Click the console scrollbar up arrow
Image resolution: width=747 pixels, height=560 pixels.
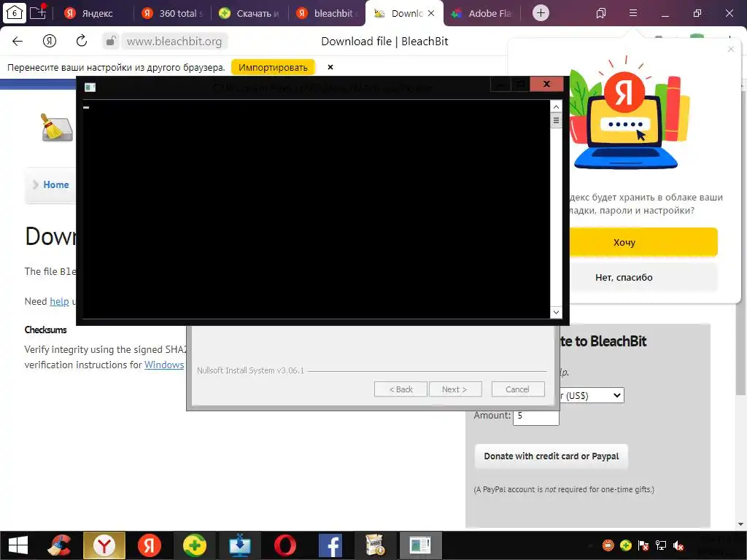tap(556, 106)
